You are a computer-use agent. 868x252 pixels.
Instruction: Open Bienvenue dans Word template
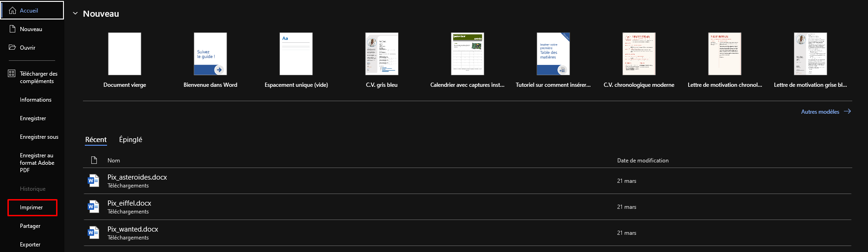210,60
